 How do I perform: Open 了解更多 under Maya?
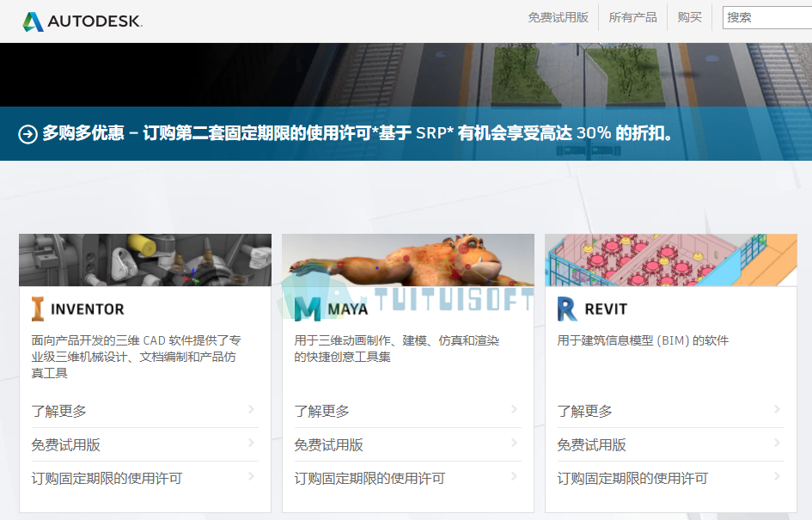tap(408, 411)
